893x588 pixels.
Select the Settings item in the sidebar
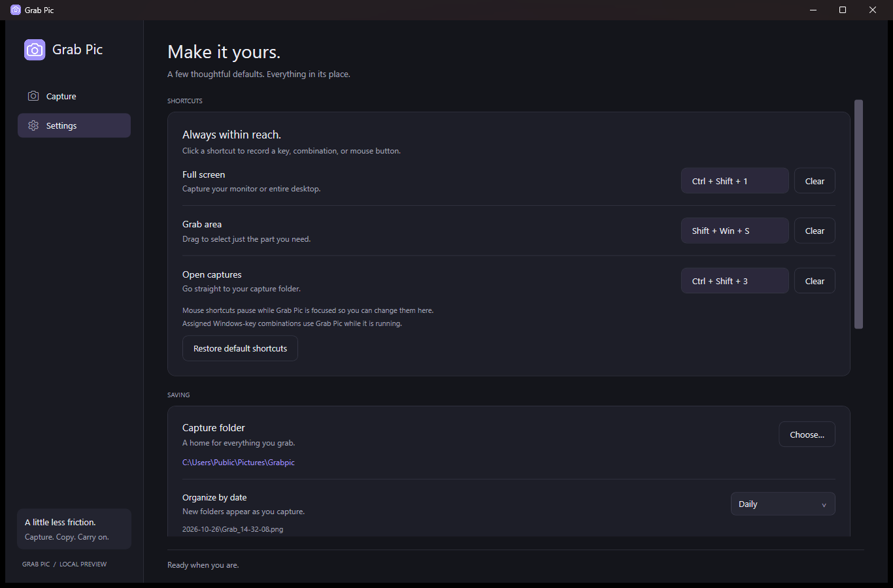(x=74, y=125)
